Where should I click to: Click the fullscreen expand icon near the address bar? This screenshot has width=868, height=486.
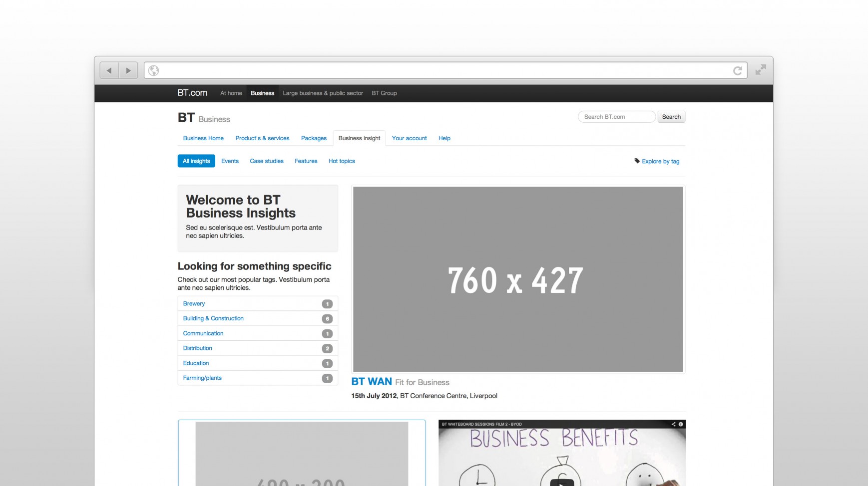pyautogui.click(x=760, y=70)
